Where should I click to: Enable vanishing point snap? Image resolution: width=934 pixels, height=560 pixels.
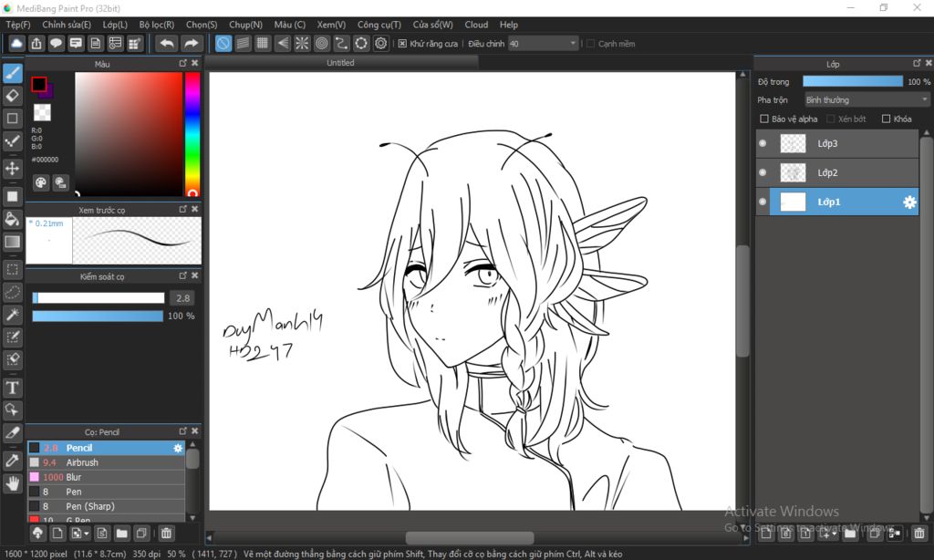(283, 44)
